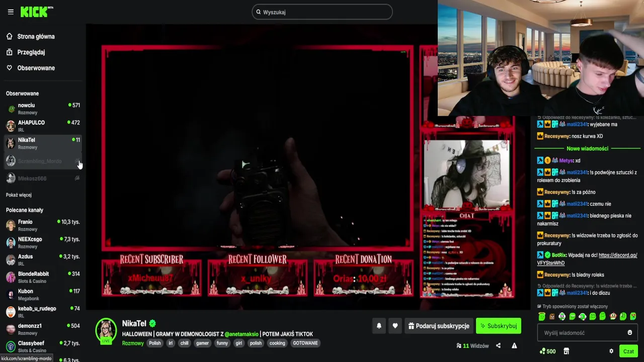
Task: Open demonzz1 recommended channel
Action: point(43,329)
